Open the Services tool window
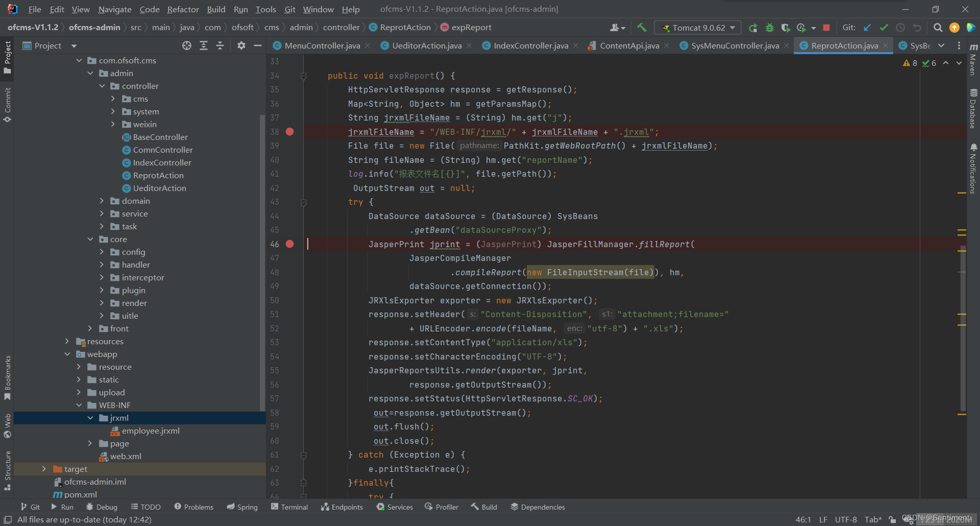This screenshot has width=980, height=526. pyautogui.click(x=395, y=507)
